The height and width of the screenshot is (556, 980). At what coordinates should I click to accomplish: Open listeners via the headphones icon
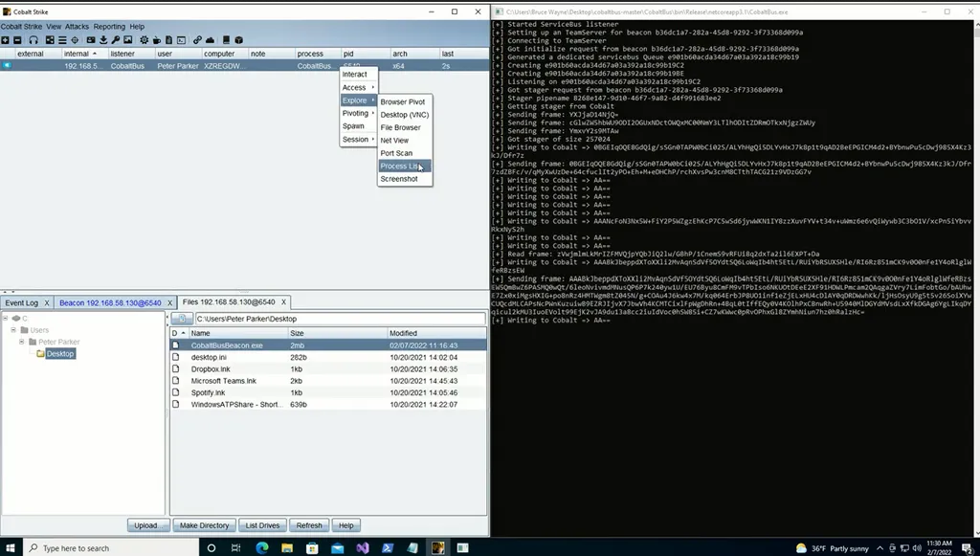coord(33,40)
